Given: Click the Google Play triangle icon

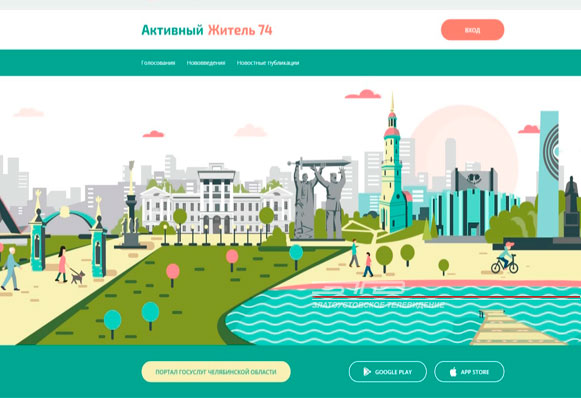Looking at the screenshot, I should click(367, 372).
